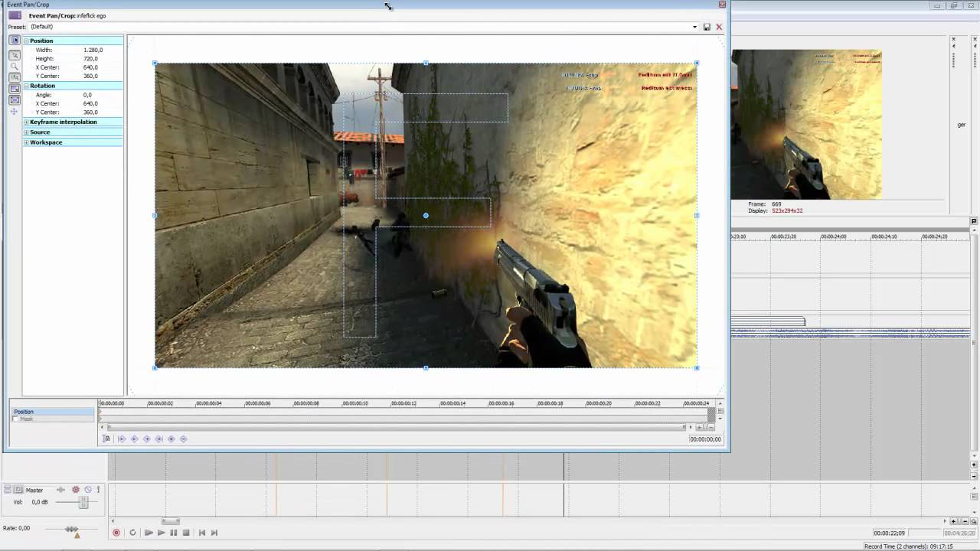Toggle Loop Playback button
980x551 pixels.
click(x=132, y=533)
